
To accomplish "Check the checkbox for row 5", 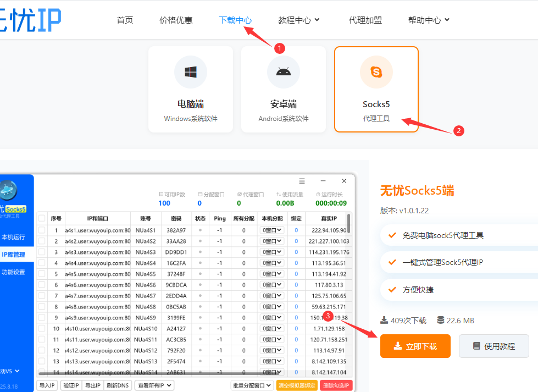I will (x=41, y=274).
